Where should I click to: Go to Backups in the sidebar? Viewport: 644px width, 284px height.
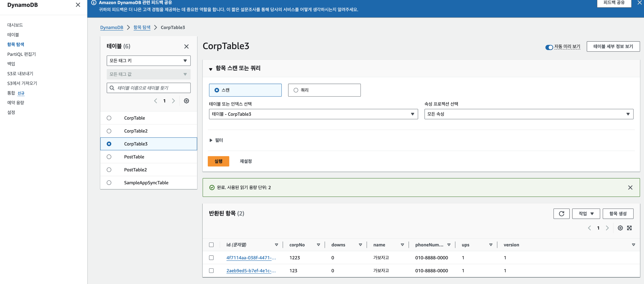pos(11,64)
